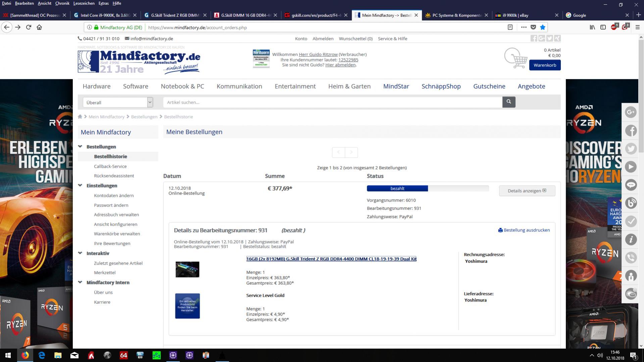Click the Twitter side share icon
Screen dimensions: 644x362
click(631, 148)
